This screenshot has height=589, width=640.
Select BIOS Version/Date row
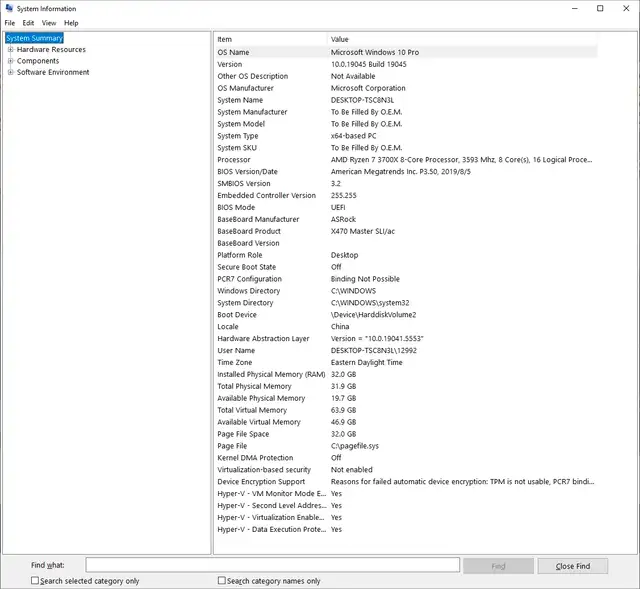click(406, 171)
